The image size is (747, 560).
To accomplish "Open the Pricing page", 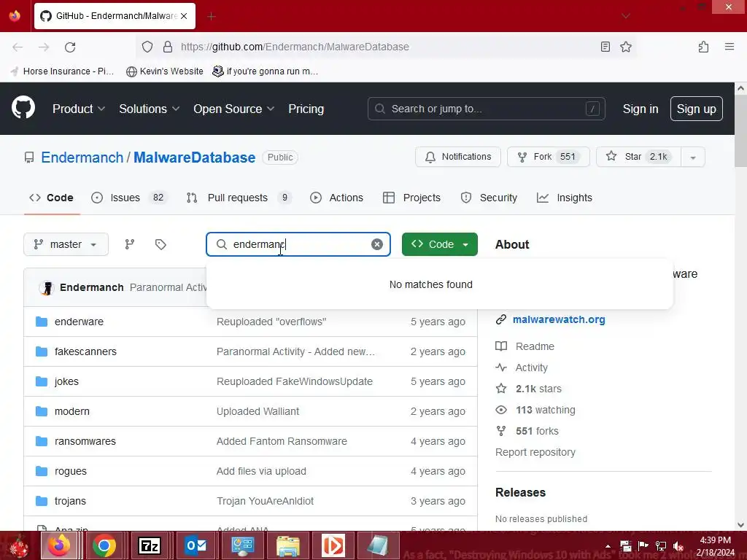I will pyautogui.click(x=306, y=109).
